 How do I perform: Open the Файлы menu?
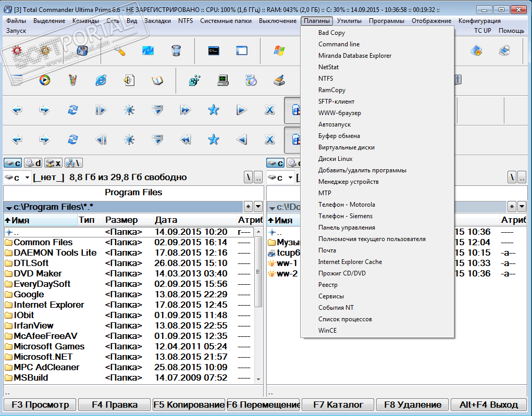[x=16, y=21]
